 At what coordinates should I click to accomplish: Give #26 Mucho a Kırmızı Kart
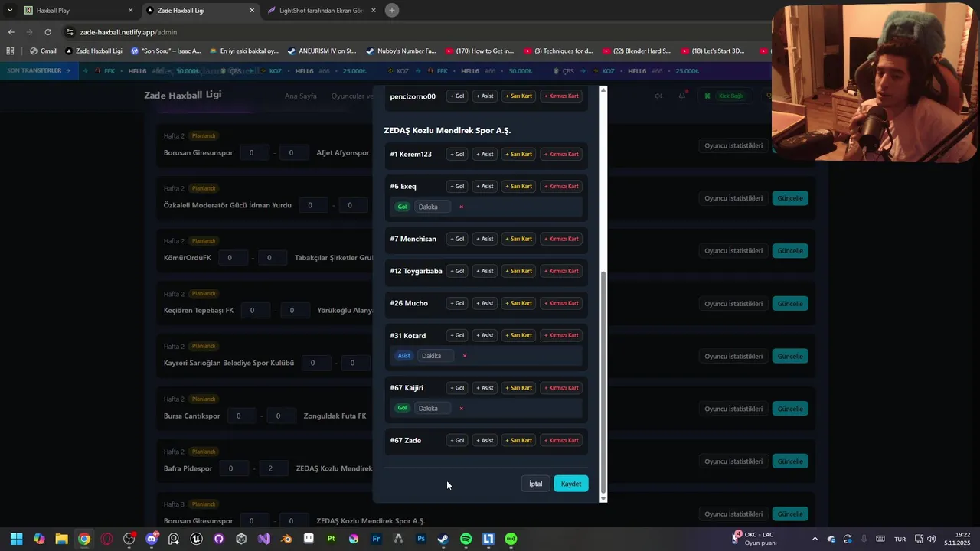tap(561, 303)
